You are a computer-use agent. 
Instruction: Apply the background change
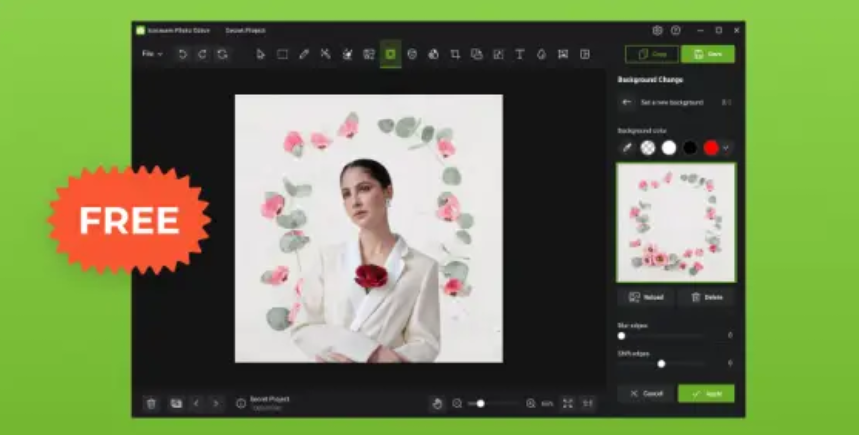pyautogui.click(x=706, y=393)
